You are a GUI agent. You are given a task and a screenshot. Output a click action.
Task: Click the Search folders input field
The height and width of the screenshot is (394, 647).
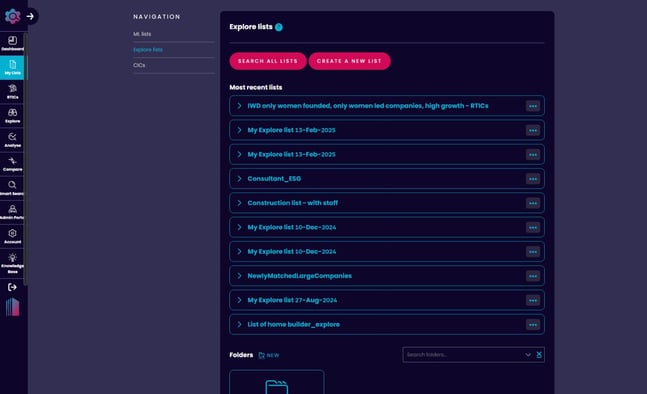pos(462,355)
